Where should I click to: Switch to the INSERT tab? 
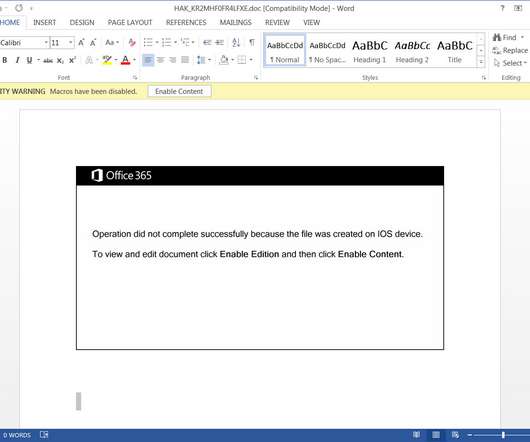[45, 23]
